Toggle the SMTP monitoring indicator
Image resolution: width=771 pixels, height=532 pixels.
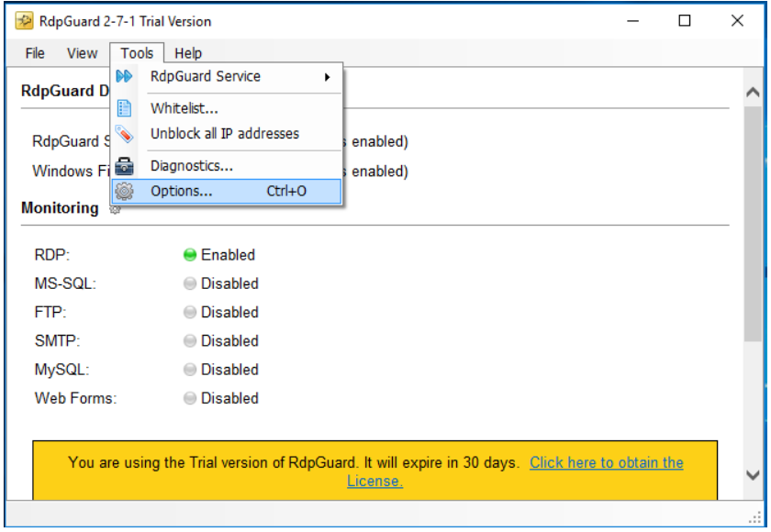pos(190,340)
